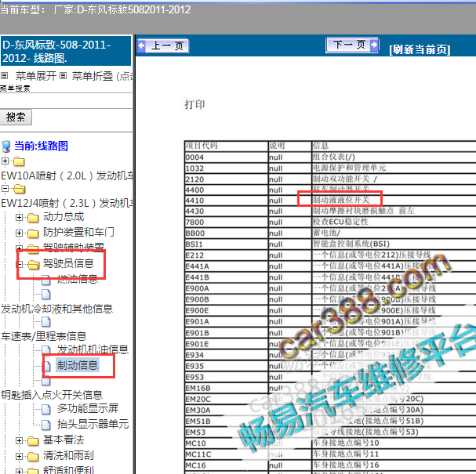Click the right arrow on 下一页 button
The height and width of the screenshot is (474, 476).
[374, 45]
